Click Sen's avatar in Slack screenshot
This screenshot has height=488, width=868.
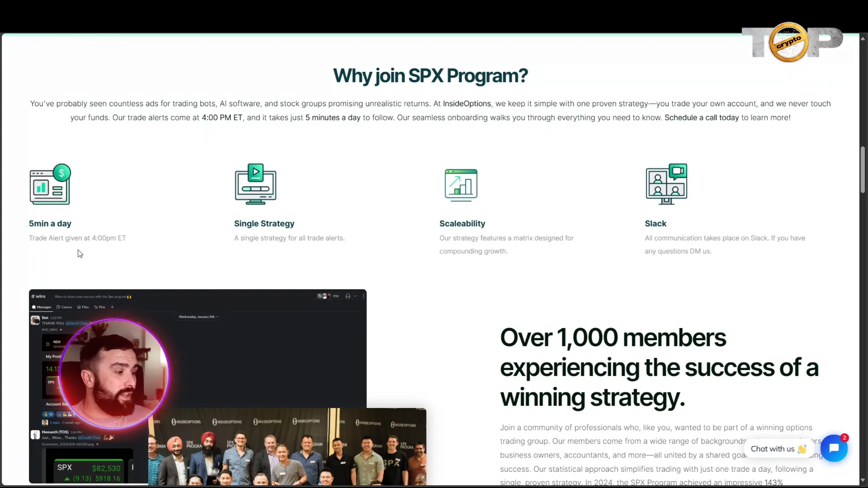click(x=35, y=320)
